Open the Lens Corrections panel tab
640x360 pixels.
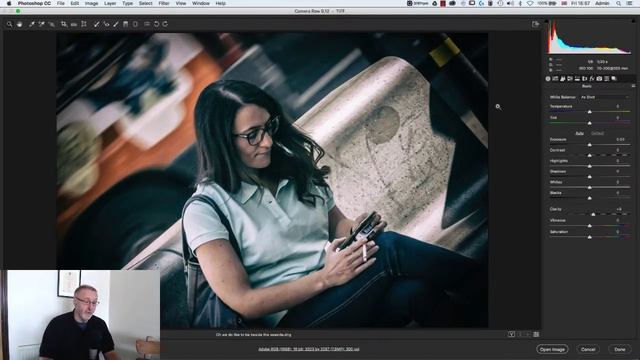pos(584,78)
